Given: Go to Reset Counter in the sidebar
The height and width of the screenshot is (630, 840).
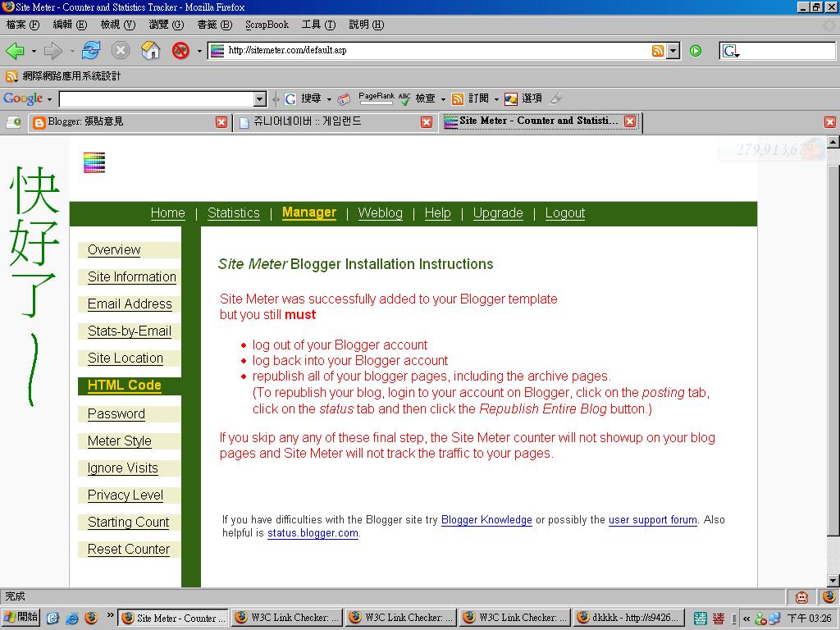Looking at the screenshot, I should click(129, 549).
